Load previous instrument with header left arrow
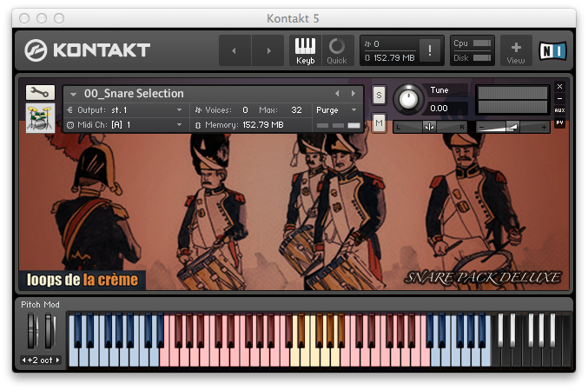Viewport: 588px width, 390px height. [x=235, y=50]
